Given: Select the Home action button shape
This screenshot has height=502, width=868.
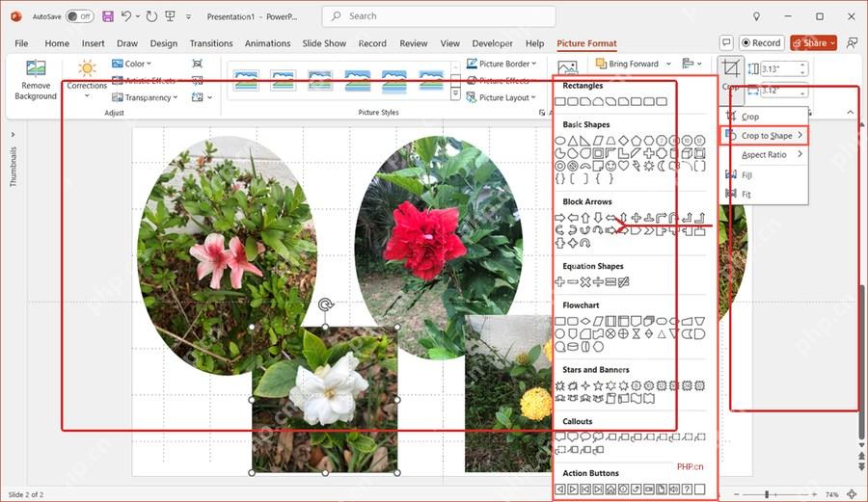Looking at the screenshot, I should 610,489.
